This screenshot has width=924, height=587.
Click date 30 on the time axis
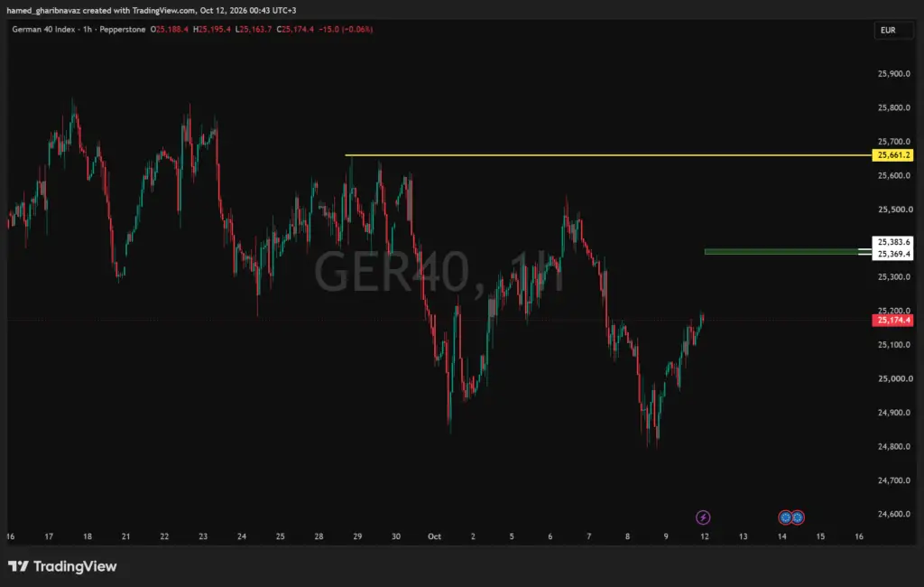(396, 536)
